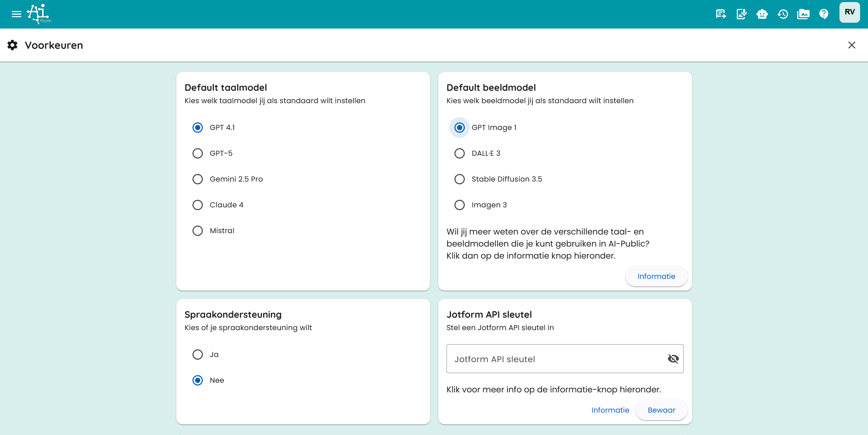The width and height of the screenshot is (868, 435).
Task: Open the robot assistants icon
Action: 762,14
